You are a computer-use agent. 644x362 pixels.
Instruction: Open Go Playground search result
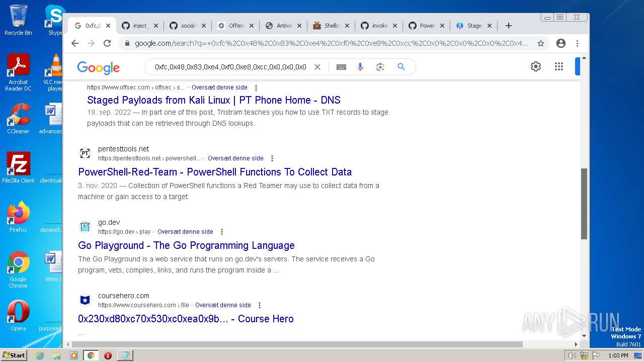186,245
